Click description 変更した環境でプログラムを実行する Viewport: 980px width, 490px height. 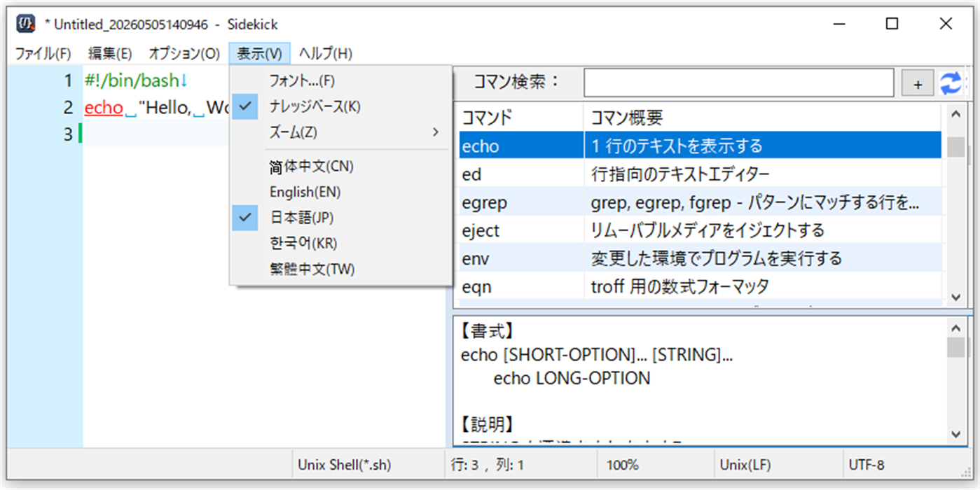coord(716,258)
